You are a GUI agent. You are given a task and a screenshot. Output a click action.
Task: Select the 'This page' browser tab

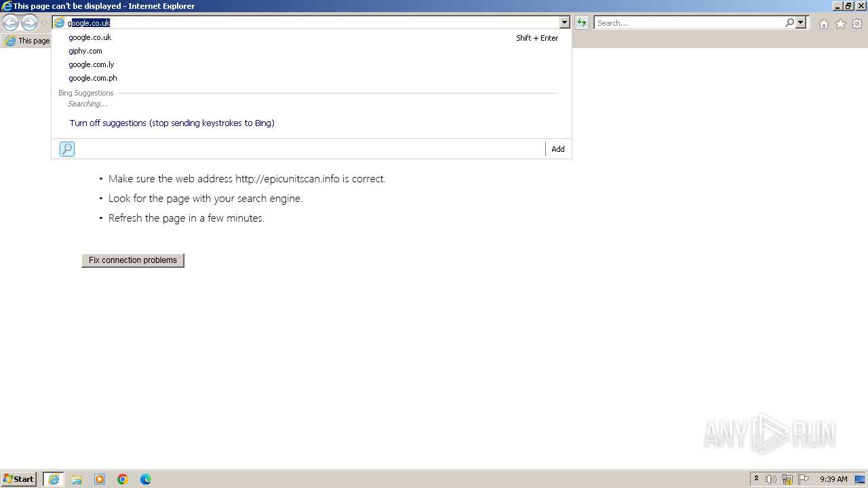tap(27, 41)
